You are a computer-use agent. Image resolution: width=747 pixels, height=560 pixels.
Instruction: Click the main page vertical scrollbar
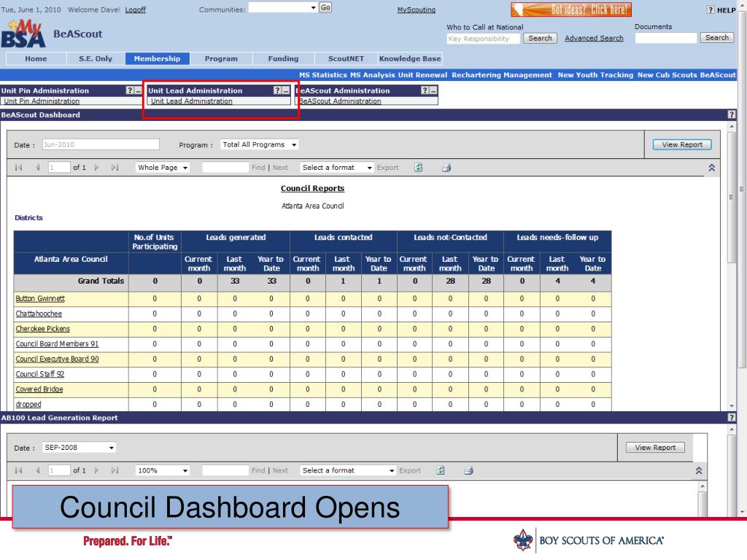[x=742, y=190]
